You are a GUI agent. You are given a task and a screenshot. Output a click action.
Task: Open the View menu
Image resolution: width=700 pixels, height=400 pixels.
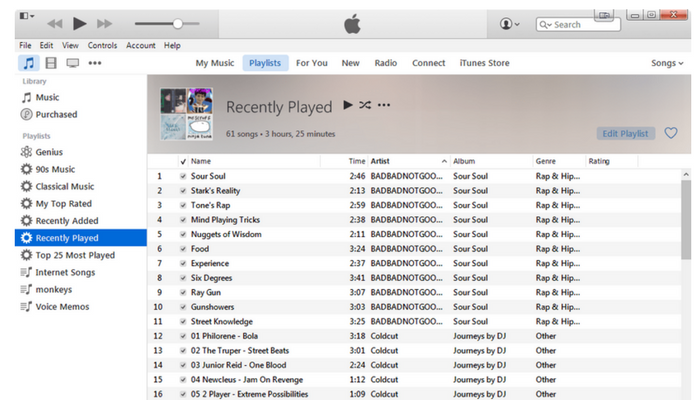[70, 46]
